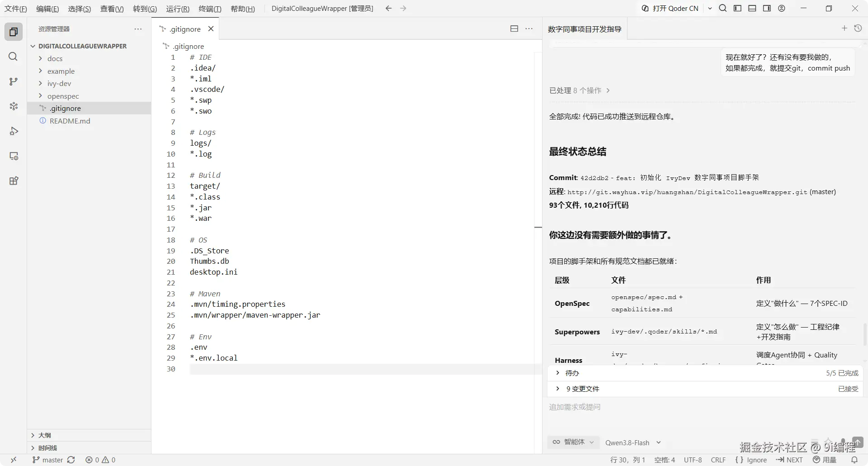This screenshot has height=466, width=868.
Task: Expand the 9 变更文件 section
Action: [705, 389]
